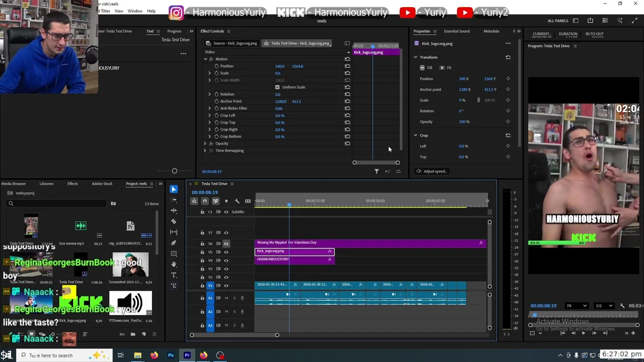Select the Kick_logo.svg.png clip on V5
Image resolution: width=644 pixels, height=362 pixels.
(294, 251)
